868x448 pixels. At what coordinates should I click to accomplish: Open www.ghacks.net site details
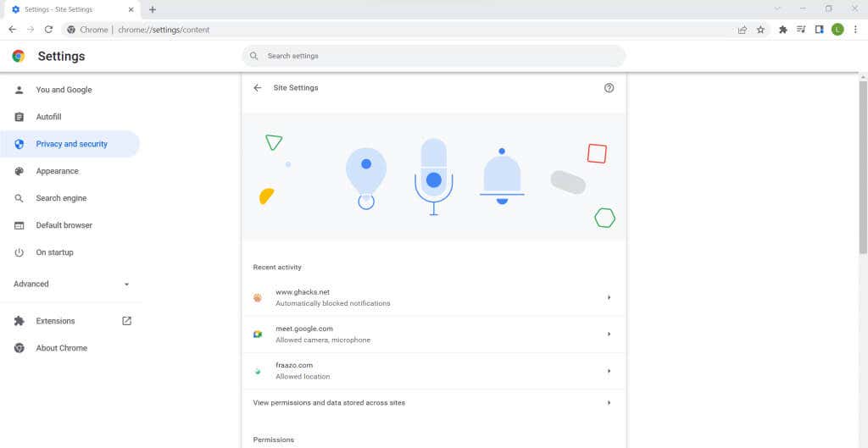[x=433, y=297]
